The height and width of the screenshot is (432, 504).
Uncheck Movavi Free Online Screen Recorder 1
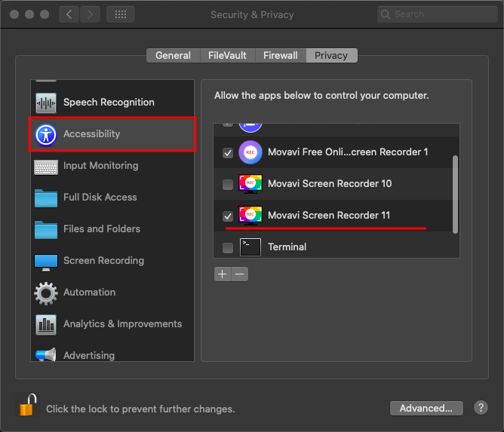pyautogui.click(x=228, y=153)
